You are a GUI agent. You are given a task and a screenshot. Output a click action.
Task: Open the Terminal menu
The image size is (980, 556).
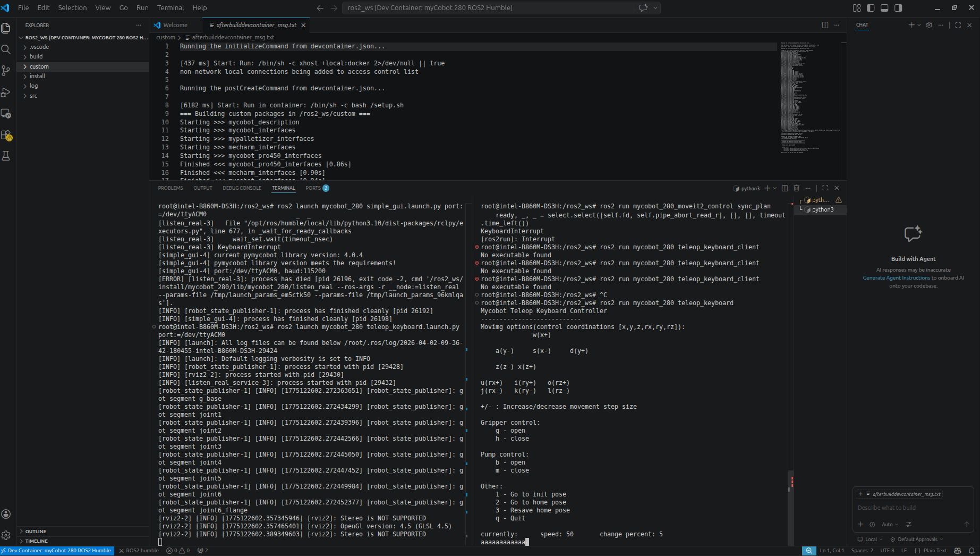[171, 8]
